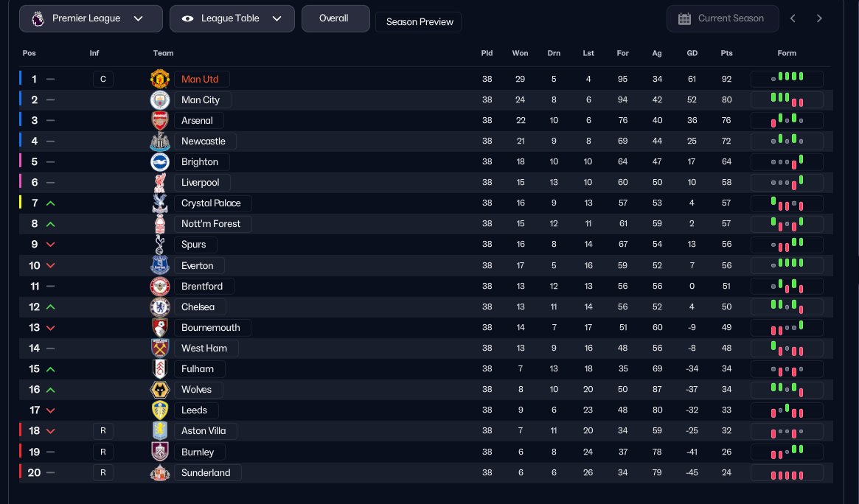The image size is (859, 504).
Task: Click the Newcastle club crest icon
Action: coord(160,141)
